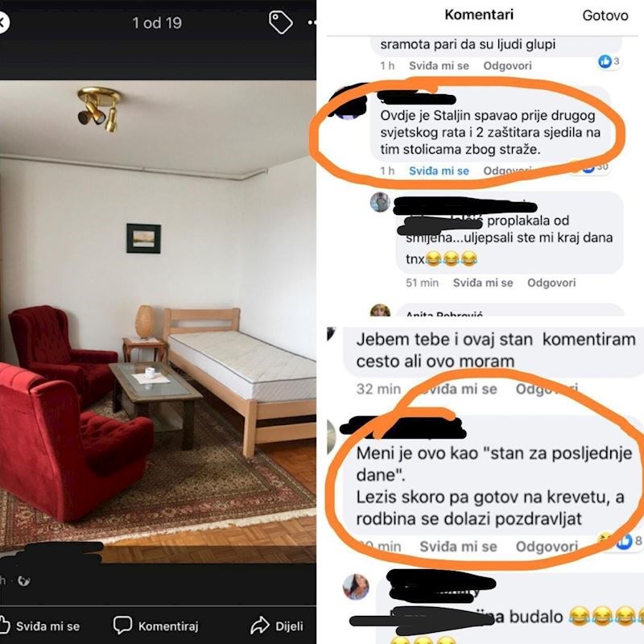Like the 'sramota pari' comment
The image size is (644, 644).
439,66
